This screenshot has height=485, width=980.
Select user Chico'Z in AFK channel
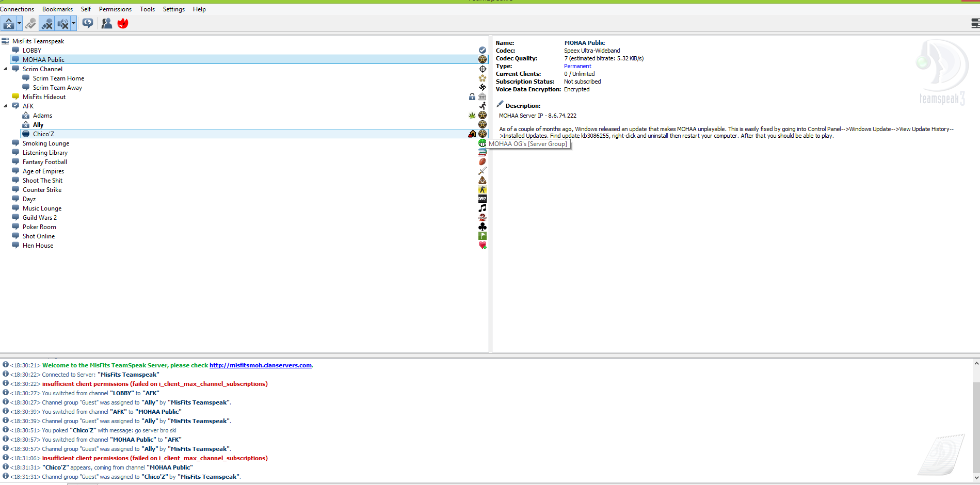coord(43,134)
